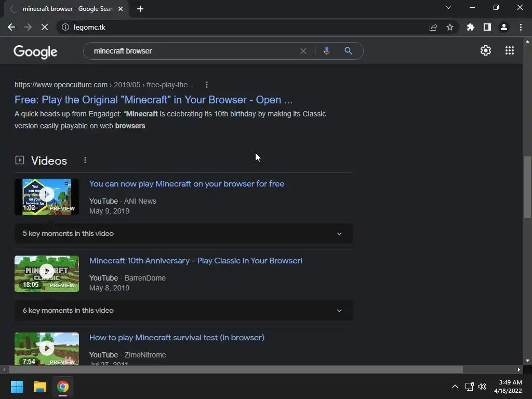The image size is (532, 399).
Task: Click the scroll down arrow
Action: (527, 361)
